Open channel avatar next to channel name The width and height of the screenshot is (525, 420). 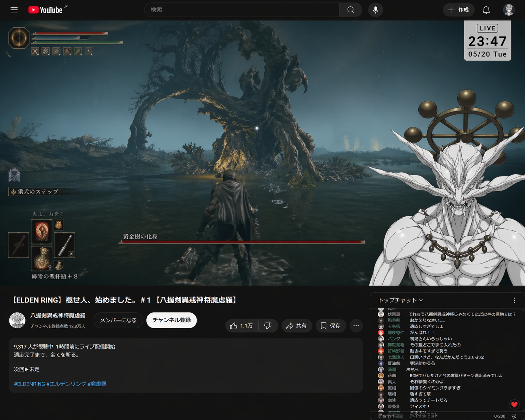(17, 320)
